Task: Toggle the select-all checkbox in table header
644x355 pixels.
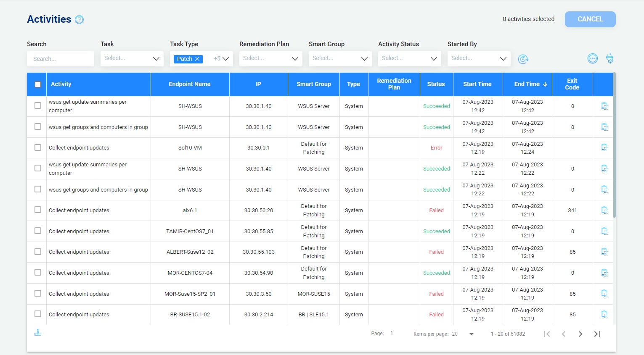Action: 38,84
